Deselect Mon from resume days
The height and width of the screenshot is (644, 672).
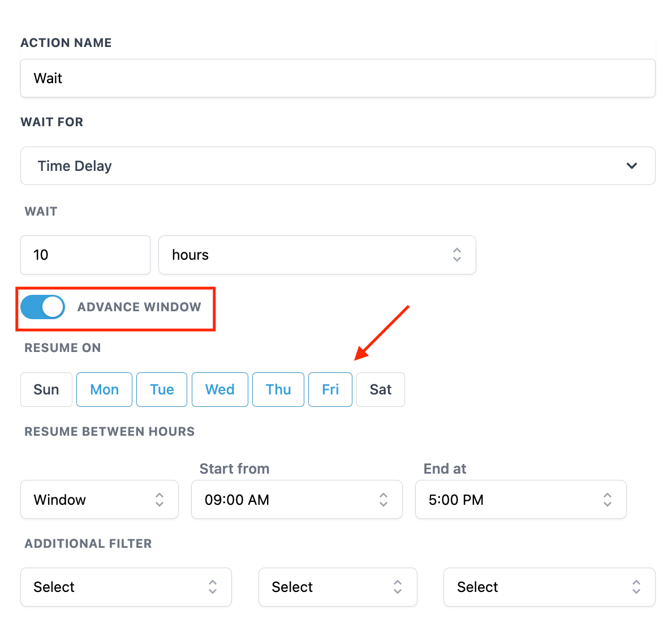click(105, 389)
